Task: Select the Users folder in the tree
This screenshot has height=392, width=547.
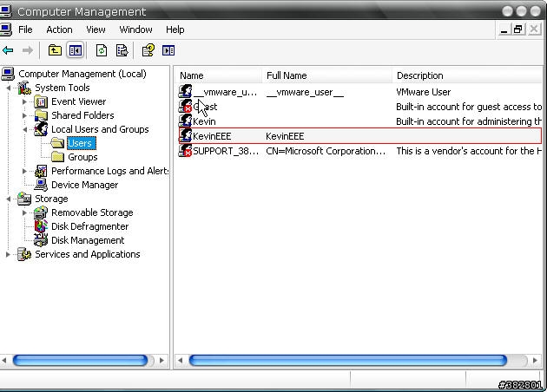Action: coord(80,143)
